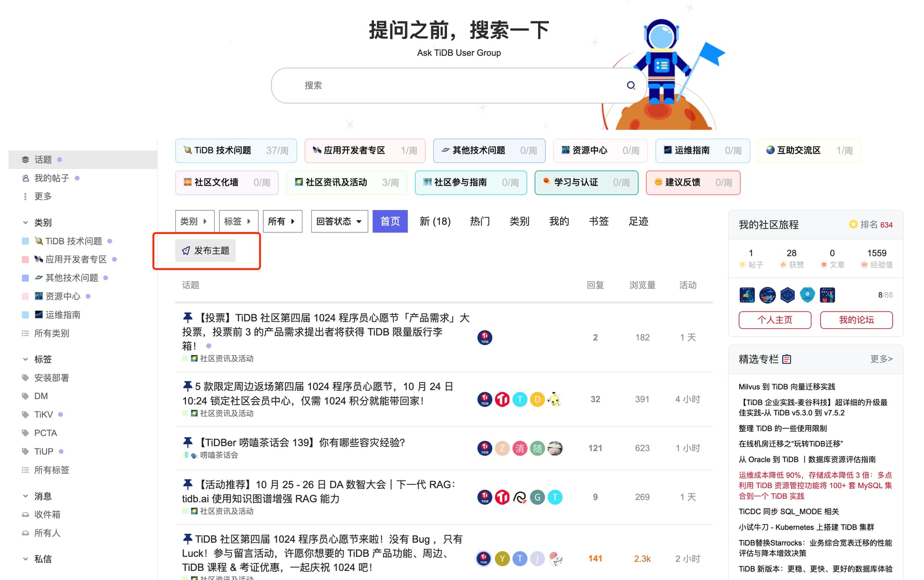
Task: Switch to the 新 (18) tab
Action: pos(435,221)
